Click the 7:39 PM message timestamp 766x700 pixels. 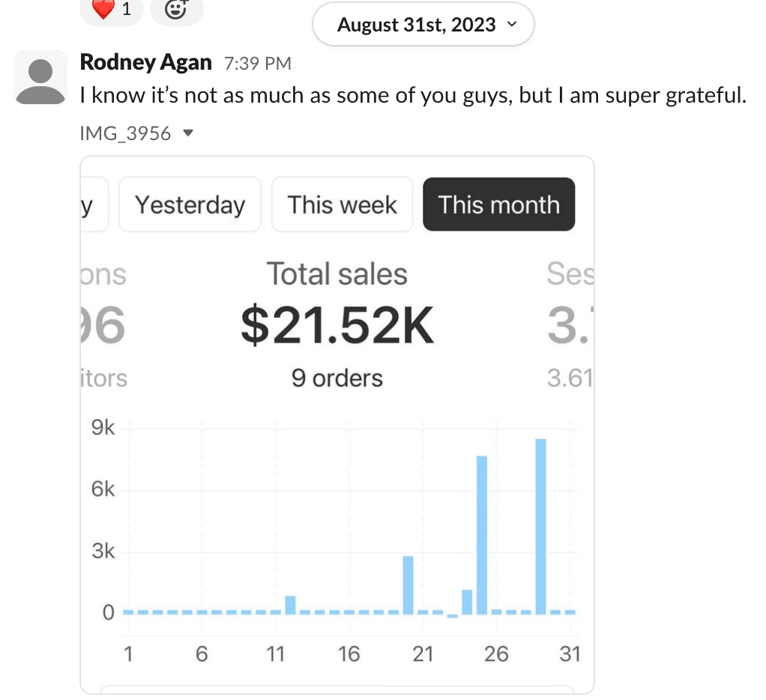tap(257, 64)
